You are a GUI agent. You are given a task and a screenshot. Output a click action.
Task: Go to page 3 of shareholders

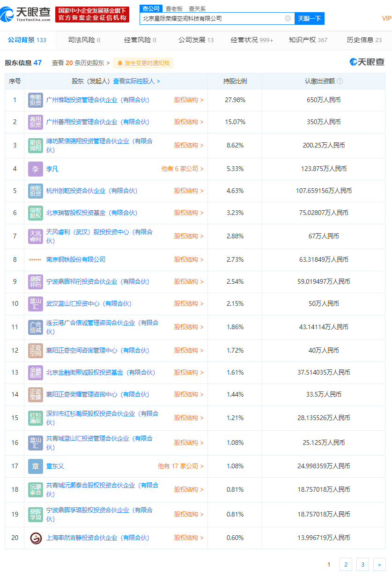(x=362, y=564)
